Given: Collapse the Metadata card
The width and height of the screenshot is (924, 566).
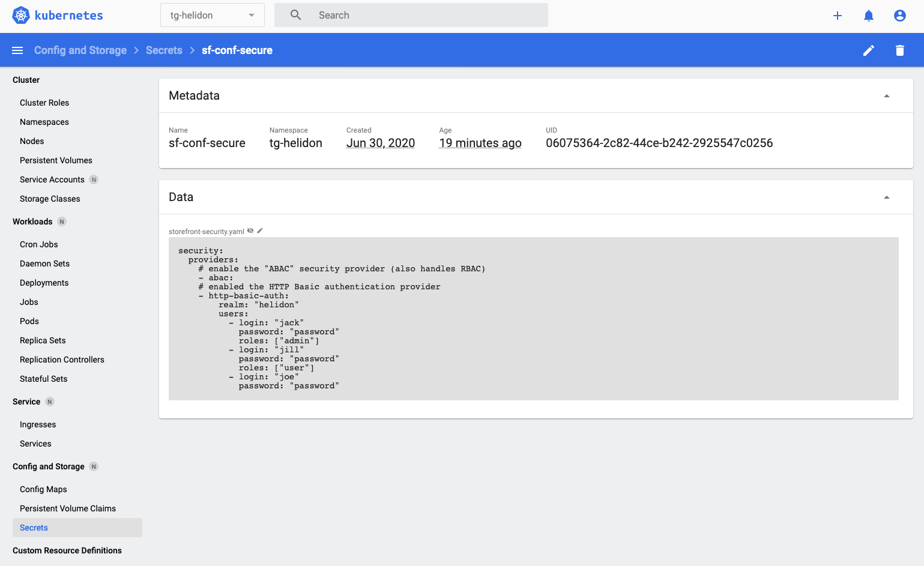Looking at the screenshot, I should [x=887, y=96].
